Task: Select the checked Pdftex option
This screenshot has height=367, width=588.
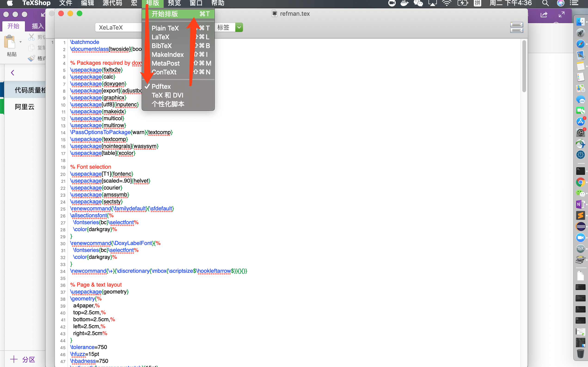Action: point(161,86)
